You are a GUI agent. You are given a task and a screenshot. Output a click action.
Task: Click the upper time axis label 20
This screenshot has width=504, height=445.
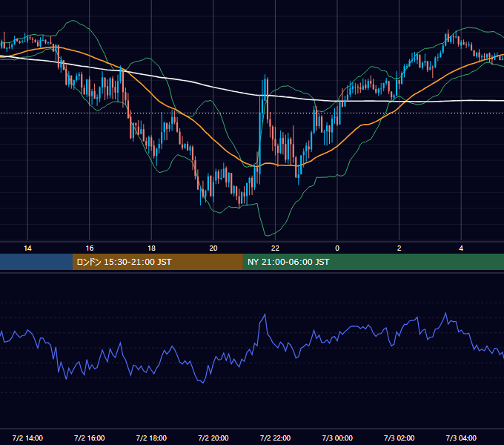click(213, 248)
